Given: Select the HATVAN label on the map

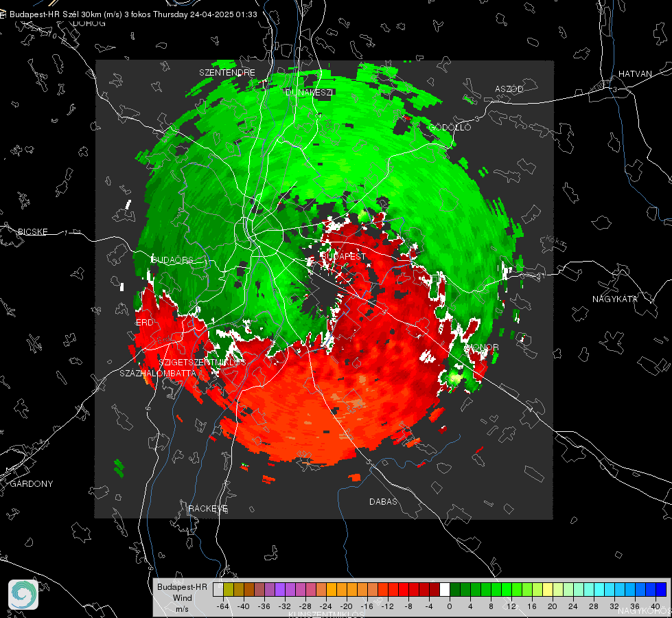Looking at the screenshot, I should pos(635,73).
